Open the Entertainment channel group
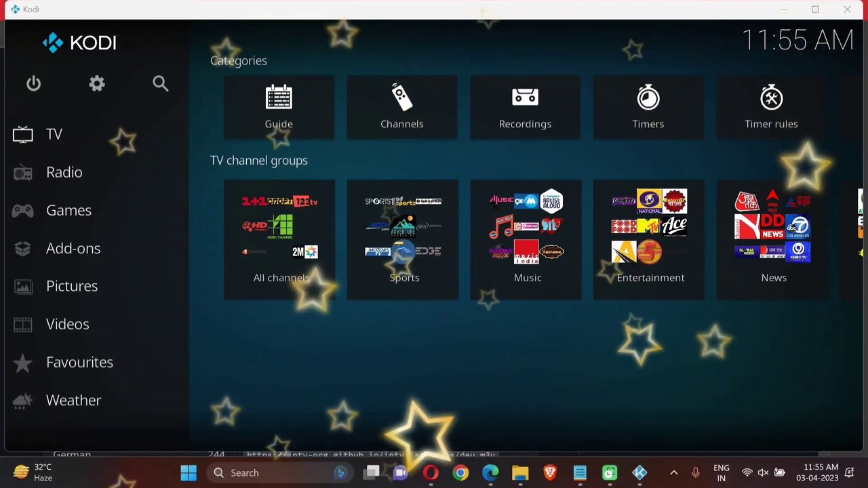Viewport: 868px width, 488px height. (x=649, y=239)
